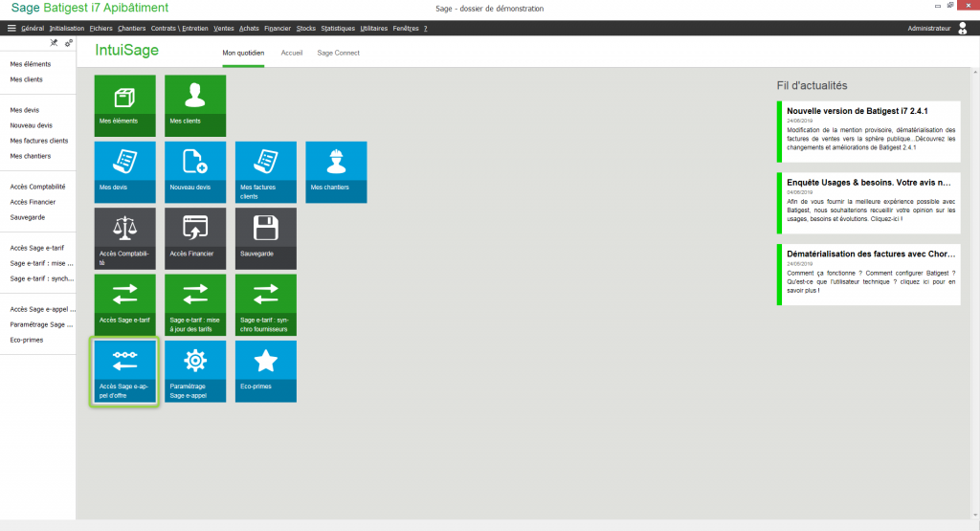Open the Mes éléments tile

tap(123, 105)
